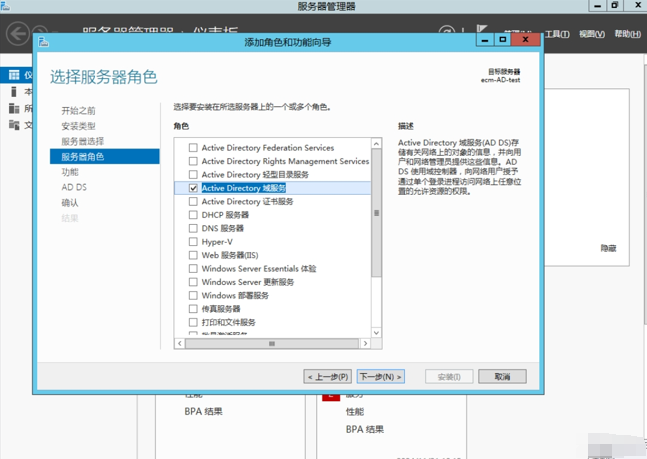Viewport: 647px width, 459px height.
Task: Check Active Directory Federation Services
Action: coord(193,147)
